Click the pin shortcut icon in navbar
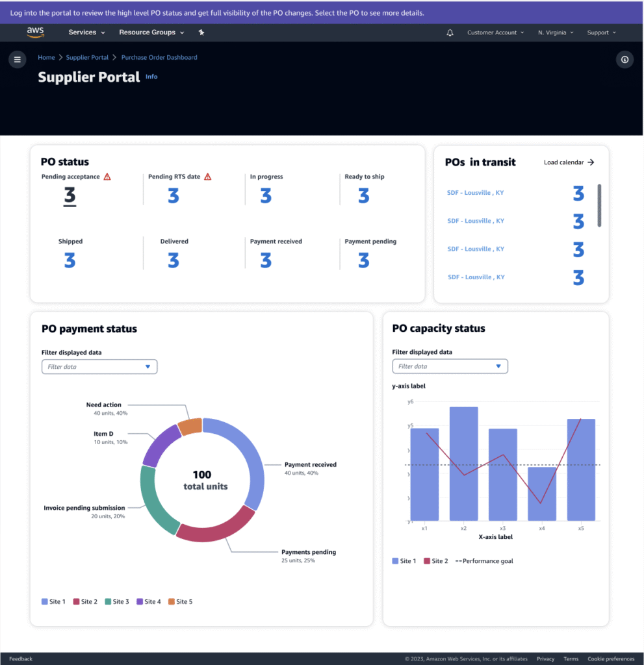The image size is (644, 665). point(201,32)
